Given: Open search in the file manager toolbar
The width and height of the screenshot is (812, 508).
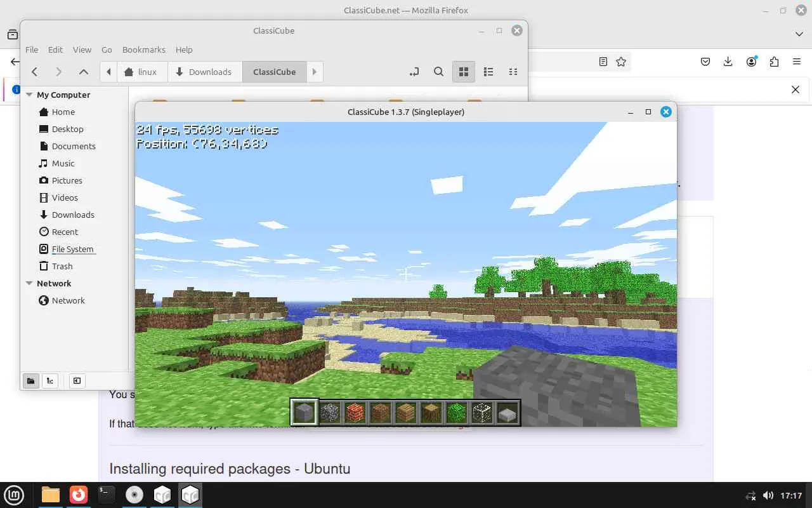Looking at the screenshot, I should click(438, 72).
